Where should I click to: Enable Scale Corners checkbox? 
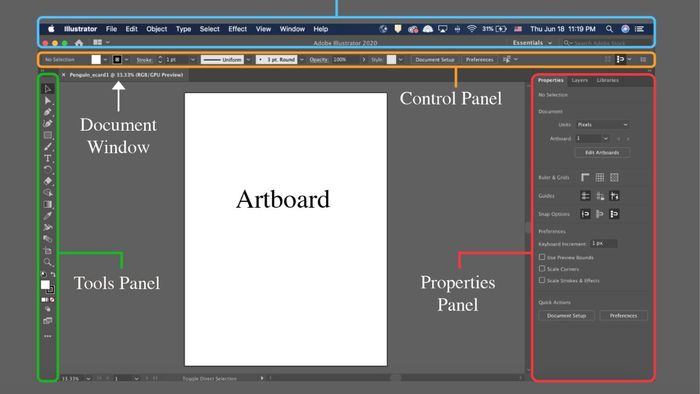tap(542, 269)
